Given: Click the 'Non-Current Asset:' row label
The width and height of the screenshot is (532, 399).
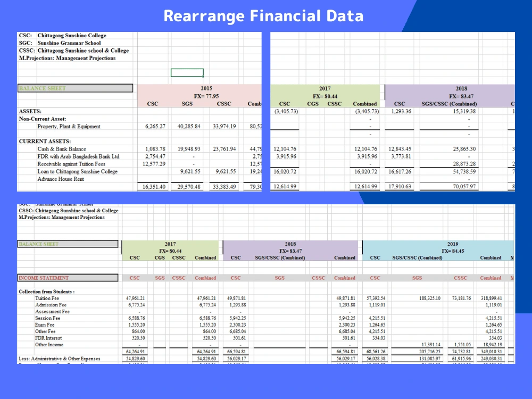Looking at the screenshot, I should (43, 119).
